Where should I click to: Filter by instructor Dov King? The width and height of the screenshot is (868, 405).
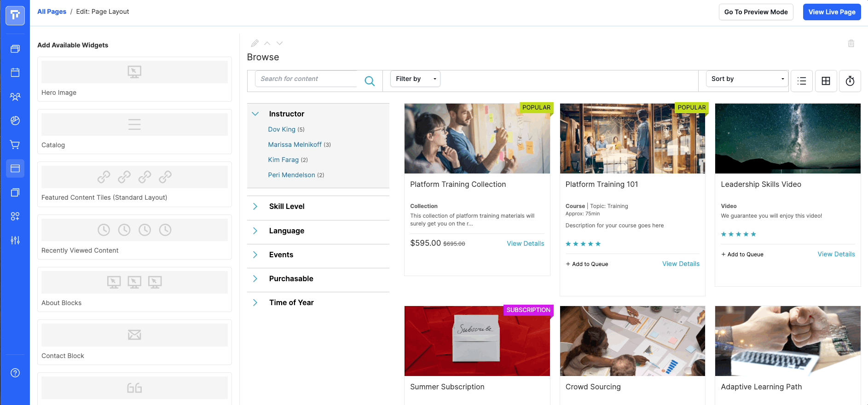282,129
